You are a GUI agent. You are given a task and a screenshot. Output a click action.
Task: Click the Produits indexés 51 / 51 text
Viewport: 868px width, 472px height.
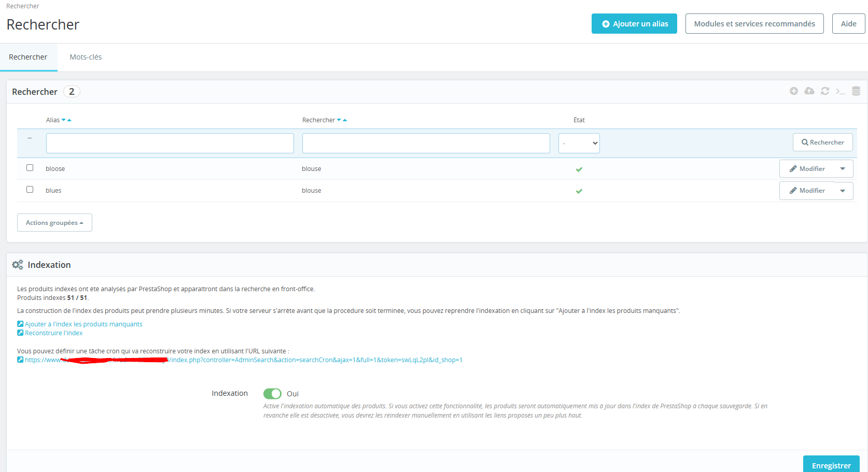coord(53,298)
